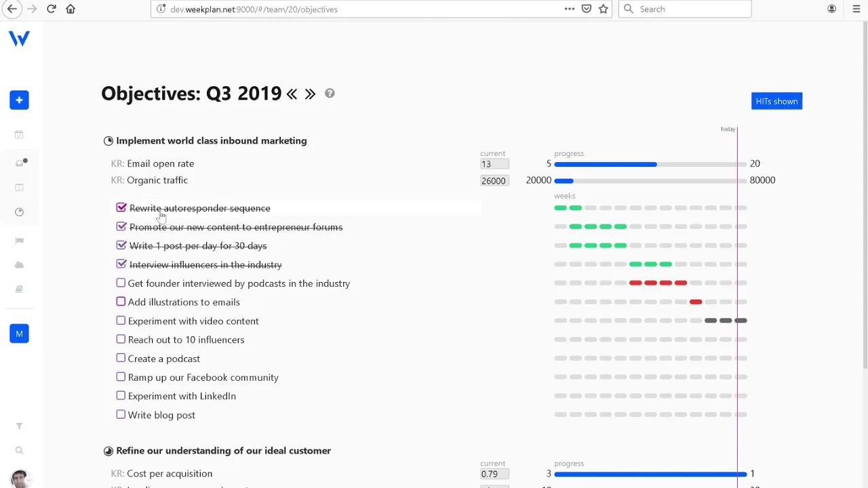Open the inbox icon with notification dot
The height and width of the screenshot is (488, 868).
click(20, 163)
